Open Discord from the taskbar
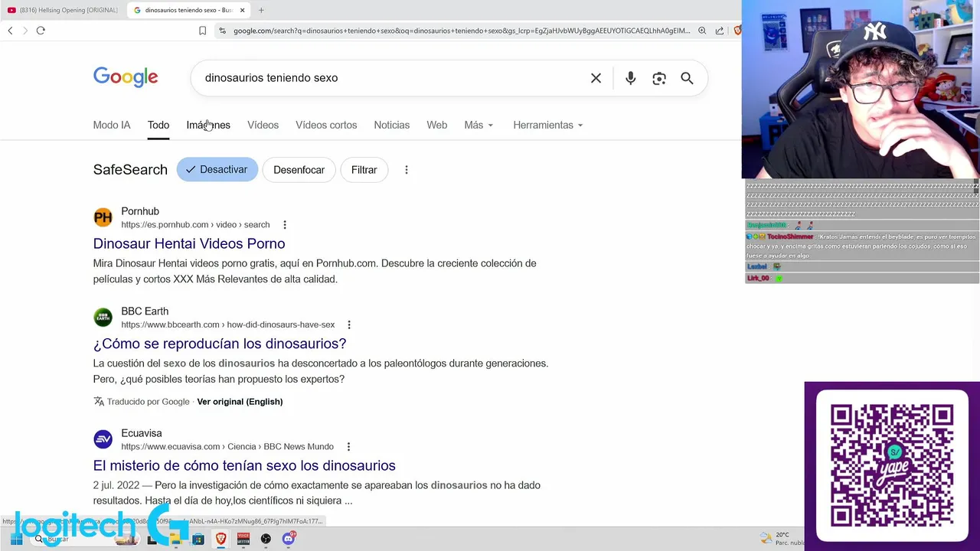980x551 pixels. pos(289,540)
